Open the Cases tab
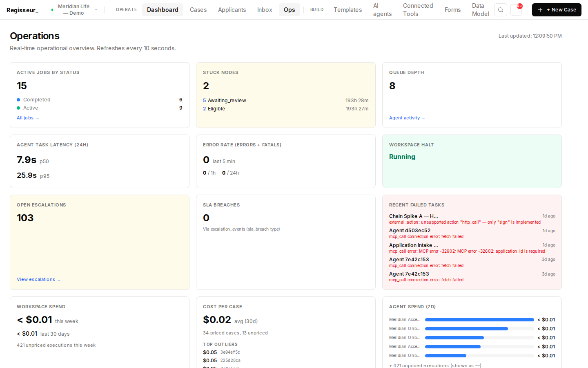 point(198,10)
